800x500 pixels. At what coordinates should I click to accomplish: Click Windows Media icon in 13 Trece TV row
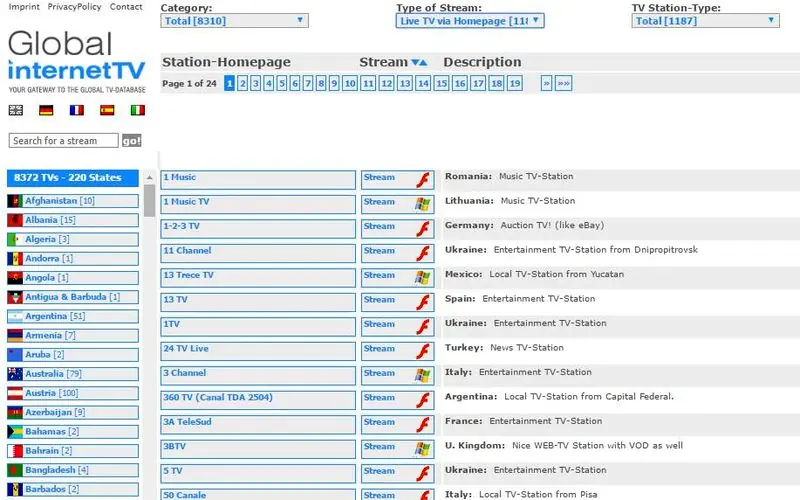(x=422, y=278)
